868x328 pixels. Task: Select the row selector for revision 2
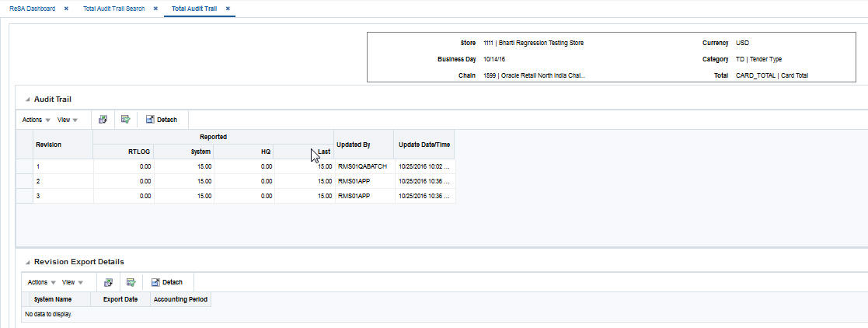pyautogui.click(x=24, y=181)
